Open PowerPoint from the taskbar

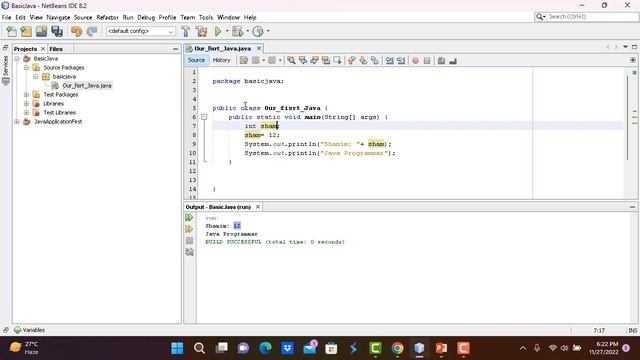pyautogui.click(x=441, y=348)
